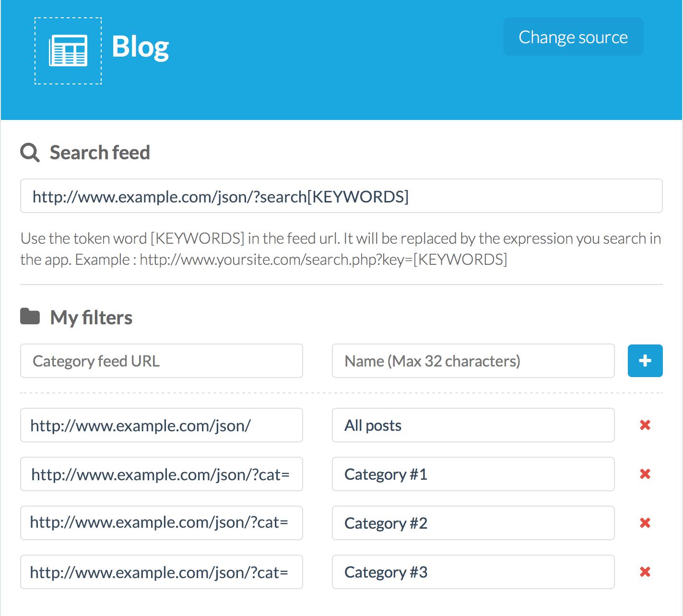Remove the Category #1 filter

pos(645,474)
